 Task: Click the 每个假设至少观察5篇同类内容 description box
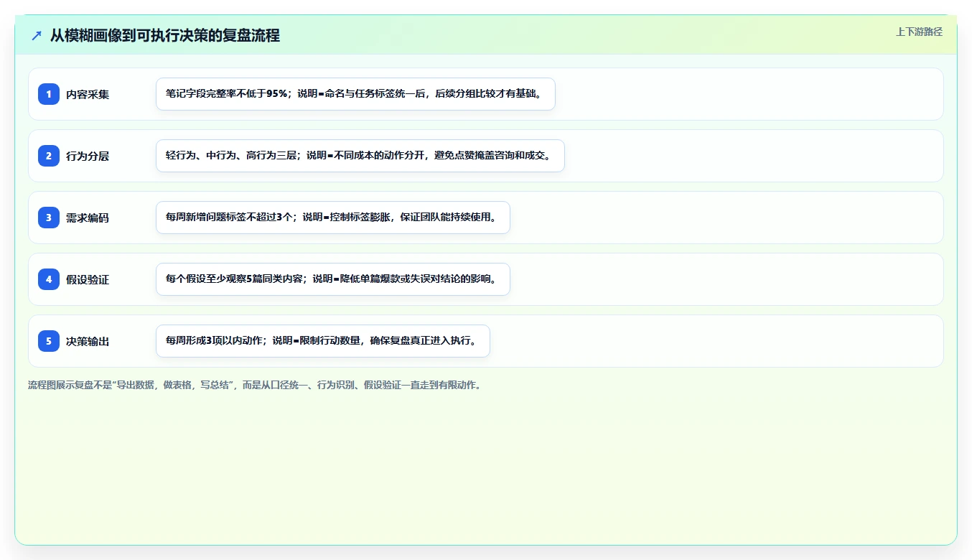(332, 279)
